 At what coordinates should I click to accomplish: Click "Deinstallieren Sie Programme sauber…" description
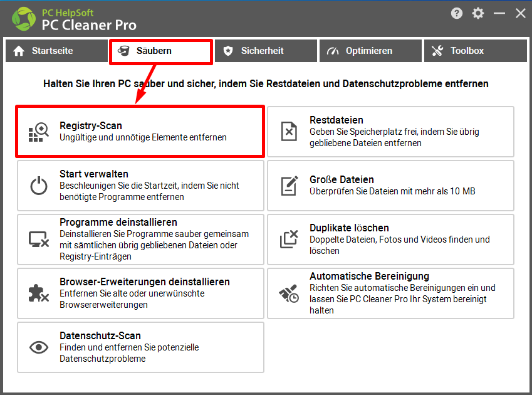point(154,245)
